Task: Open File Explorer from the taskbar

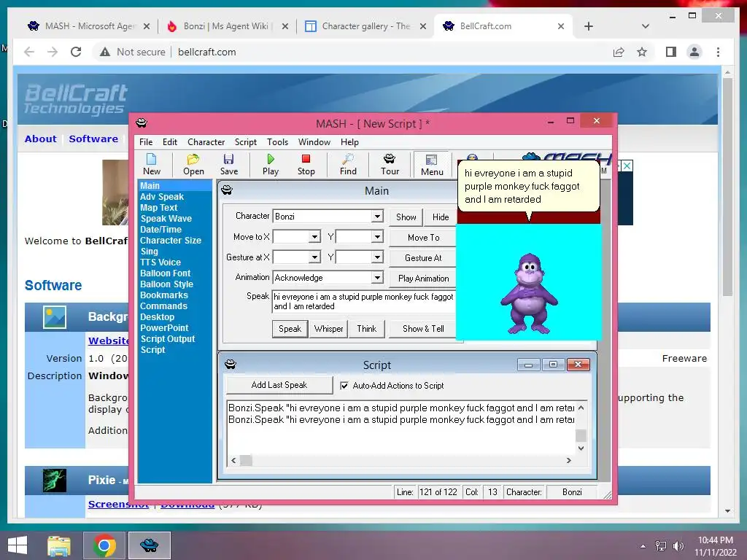Action: [59, 545]
